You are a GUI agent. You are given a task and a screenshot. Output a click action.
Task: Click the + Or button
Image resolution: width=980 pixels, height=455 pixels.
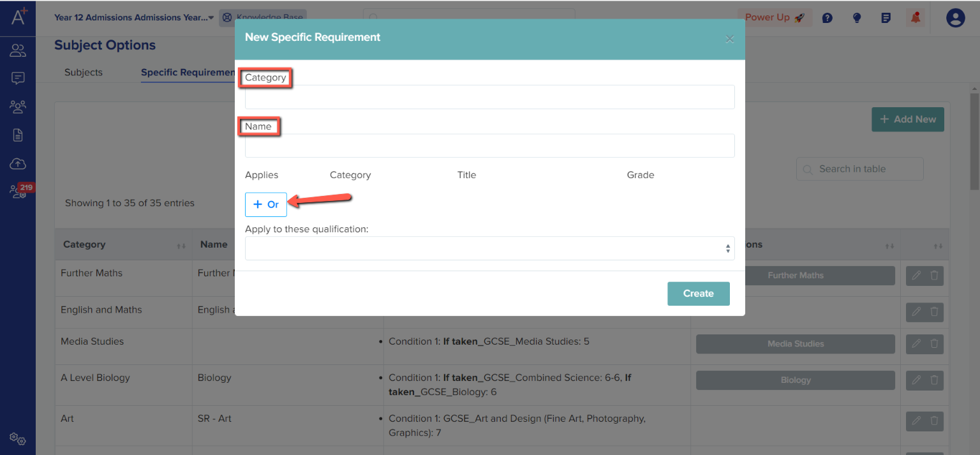point(266,204)
